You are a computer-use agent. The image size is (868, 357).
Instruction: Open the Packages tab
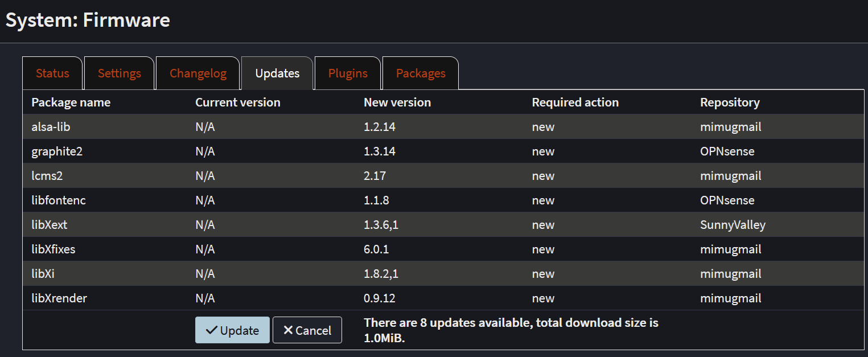click(421, 73)
